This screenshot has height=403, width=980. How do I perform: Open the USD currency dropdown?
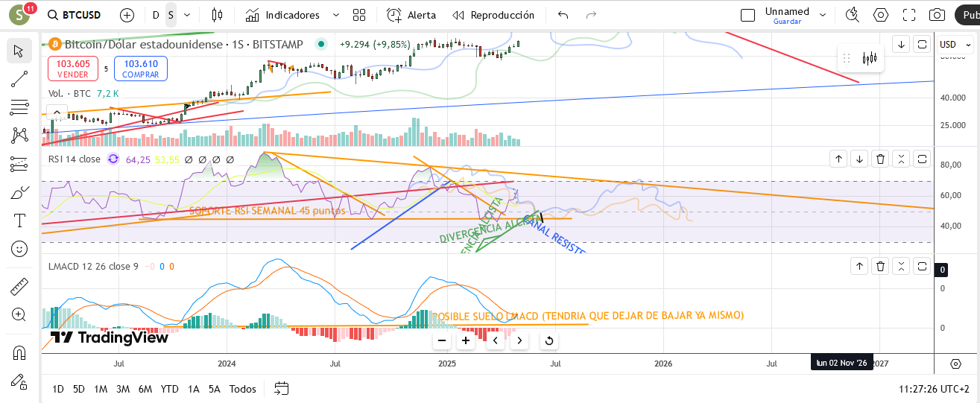point(955,44)
